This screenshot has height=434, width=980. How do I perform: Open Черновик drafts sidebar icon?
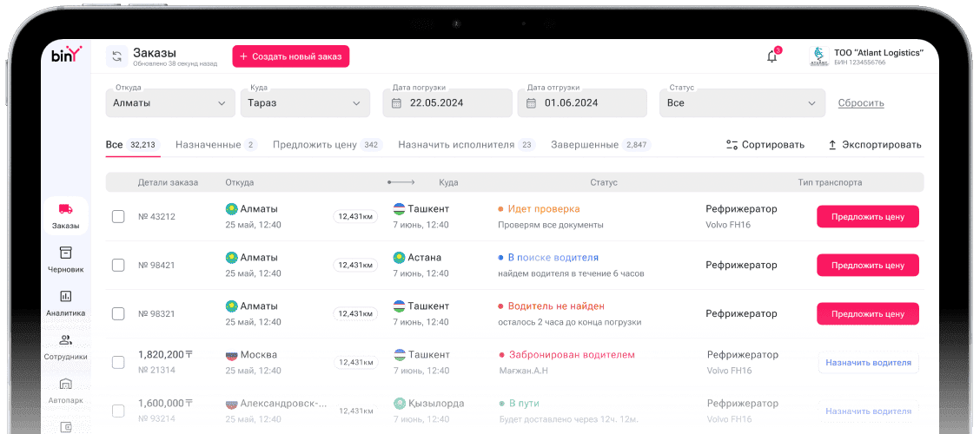pyautogui.click(x=66, y=253)
